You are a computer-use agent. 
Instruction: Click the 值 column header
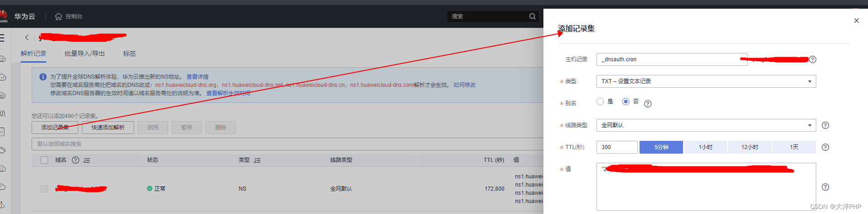pyautogui.click(x=516, y=160)
